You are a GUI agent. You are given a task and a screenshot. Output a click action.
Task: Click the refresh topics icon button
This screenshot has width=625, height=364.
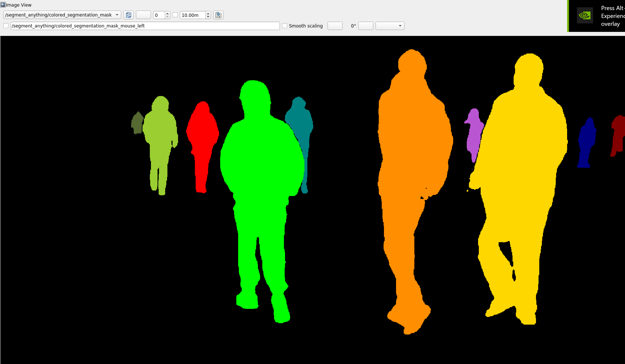click(128, 15)
